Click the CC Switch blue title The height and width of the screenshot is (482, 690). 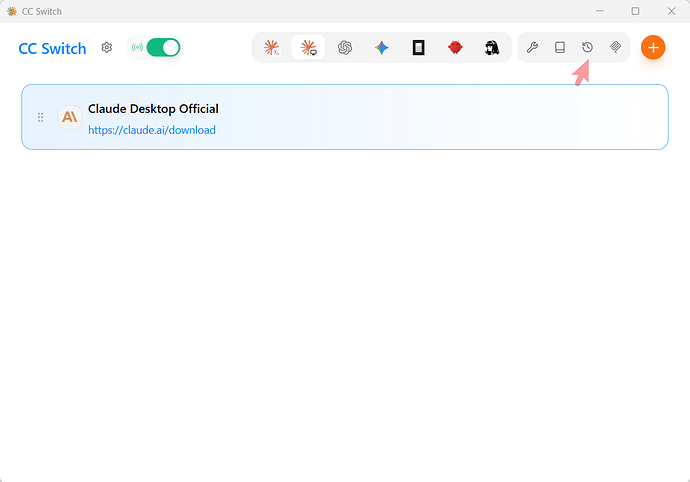click(x=52, y=48)
